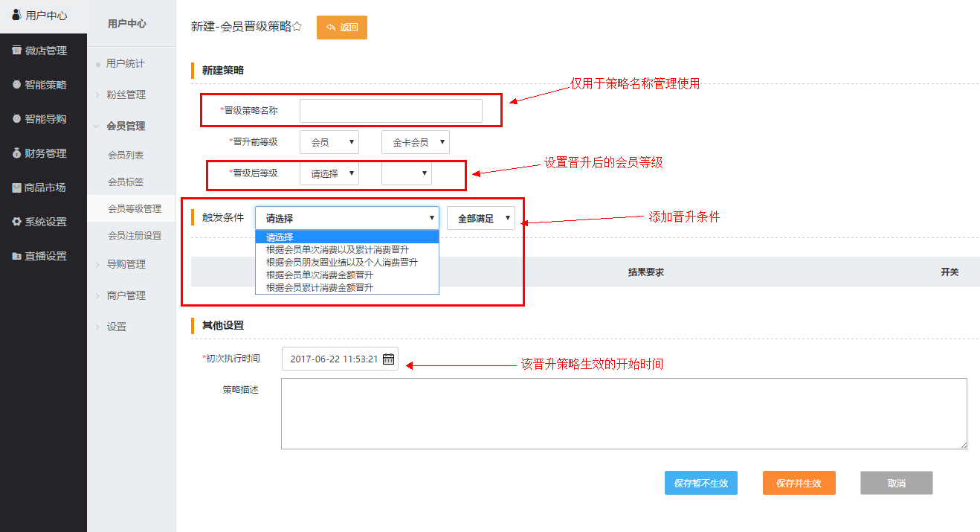The image size is (980, 532).
Task: Expand the 粉丝管理 menu section
Action: pyautogui.click(x=126, y=94)
